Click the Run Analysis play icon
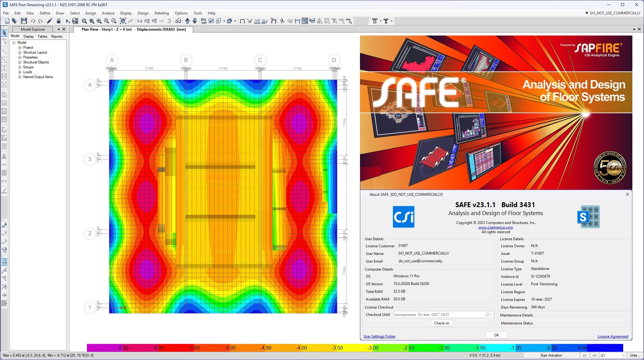Viewport: 644px width, 360px height. tap(68, 21)
